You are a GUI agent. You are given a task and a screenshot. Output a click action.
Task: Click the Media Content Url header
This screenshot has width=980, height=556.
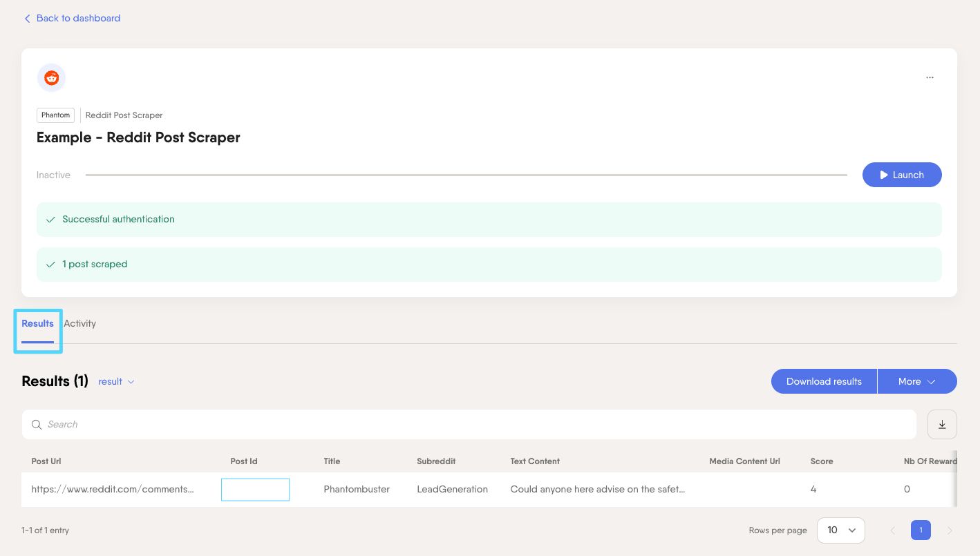click(x=744, y=461)
